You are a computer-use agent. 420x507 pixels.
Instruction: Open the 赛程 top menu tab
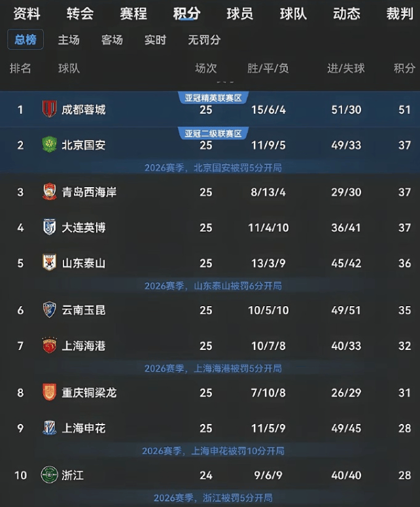(x=133, y=14)
